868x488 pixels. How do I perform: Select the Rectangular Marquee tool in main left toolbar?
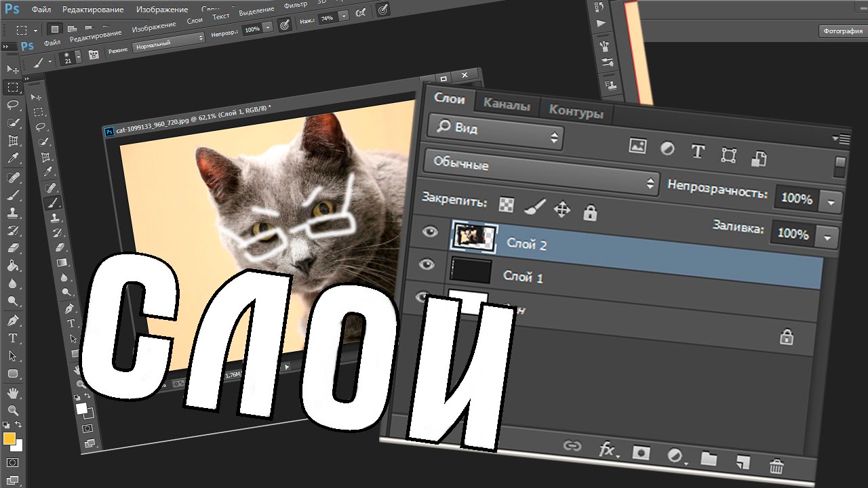(x=12, y=87)
